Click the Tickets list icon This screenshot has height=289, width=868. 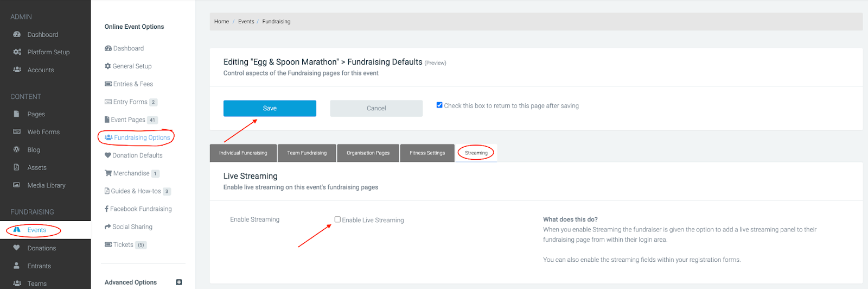point(108,244)
